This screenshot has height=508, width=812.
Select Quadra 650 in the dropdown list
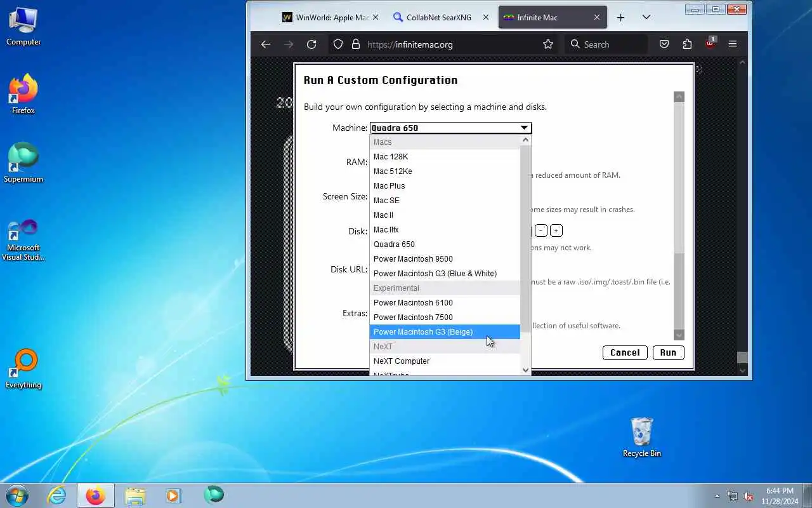[445, 244]
